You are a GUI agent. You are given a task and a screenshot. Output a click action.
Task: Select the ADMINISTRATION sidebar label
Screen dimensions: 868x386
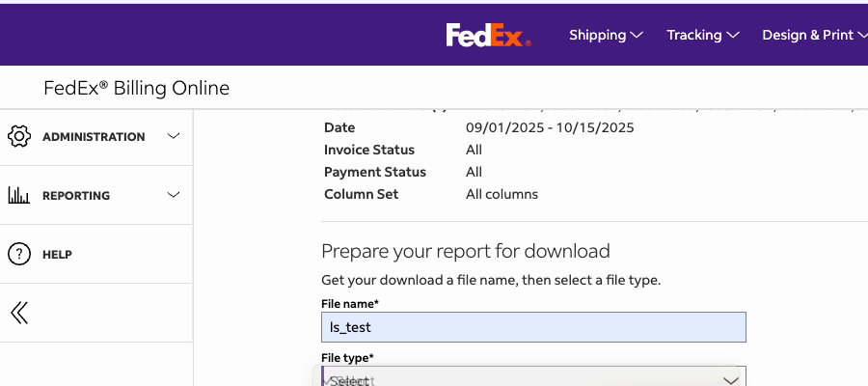pos(94,137)
